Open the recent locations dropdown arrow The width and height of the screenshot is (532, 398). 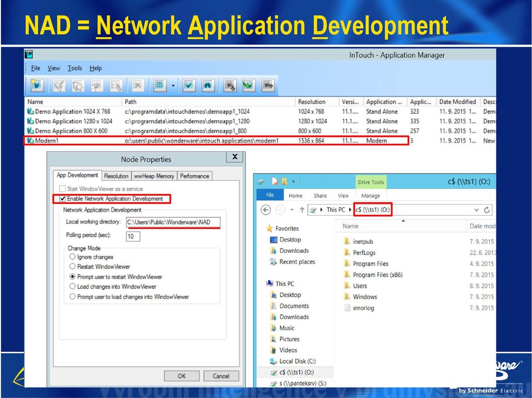point(292,210)
